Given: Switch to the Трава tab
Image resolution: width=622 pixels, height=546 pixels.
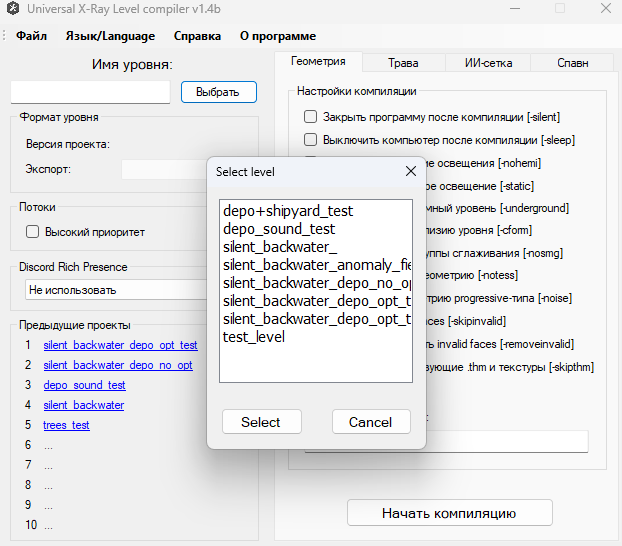Looking at the screenshot, I should (403, 62).
